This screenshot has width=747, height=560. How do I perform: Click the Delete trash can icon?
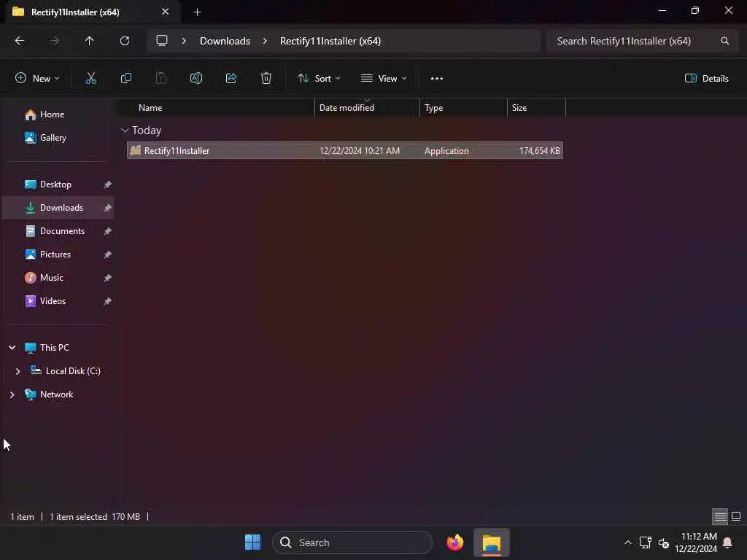266,79
